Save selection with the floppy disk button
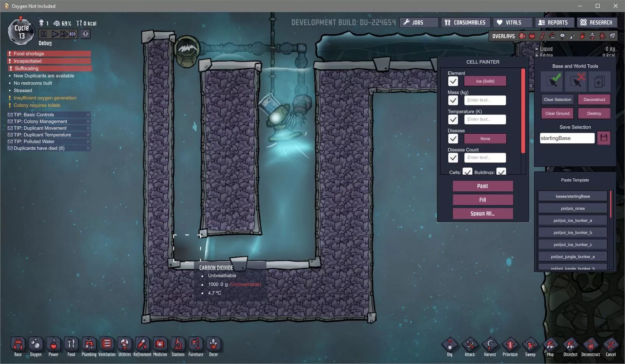The image size is (625, 364). click(x=604, y=138)
